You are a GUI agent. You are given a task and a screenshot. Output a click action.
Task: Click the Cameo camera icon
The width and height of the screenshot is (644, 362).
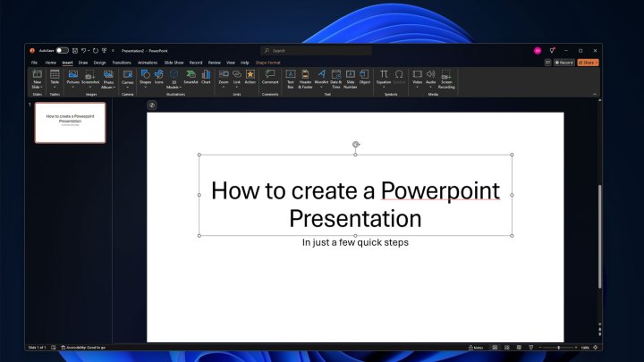[128, 76]
